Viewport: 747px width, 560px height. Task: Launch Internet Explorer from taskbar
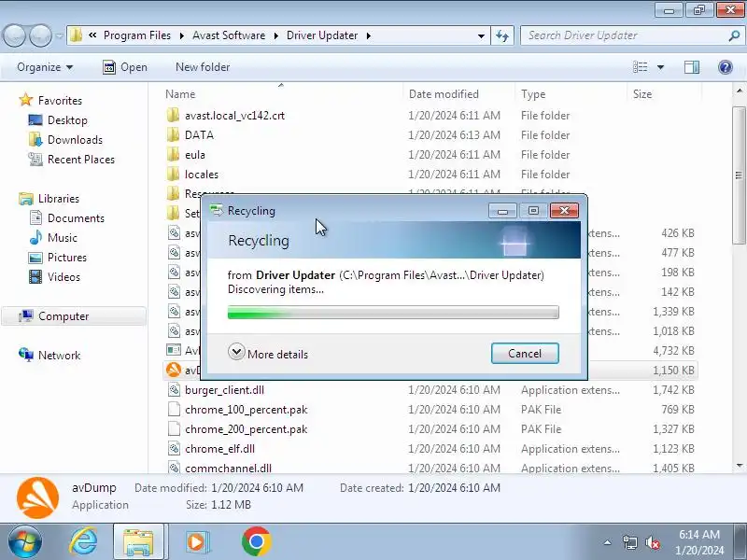click(84, 541)
